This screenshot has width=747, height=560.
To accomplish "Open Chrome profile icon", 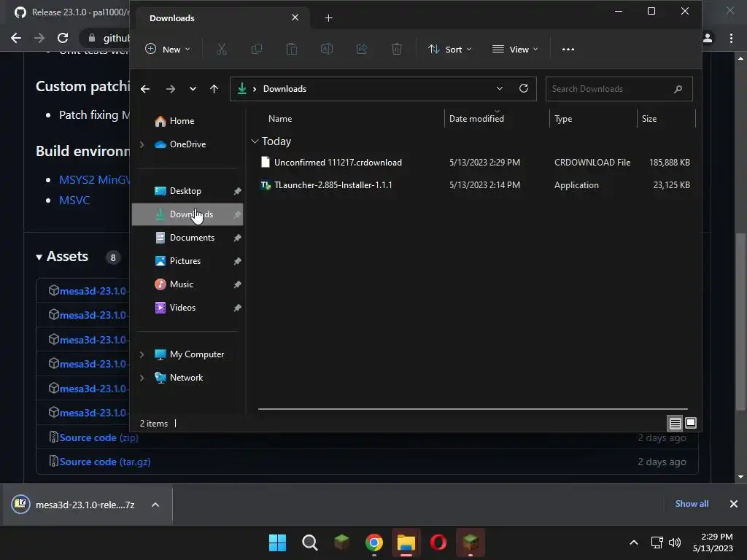I will click(x=708, y=38).
